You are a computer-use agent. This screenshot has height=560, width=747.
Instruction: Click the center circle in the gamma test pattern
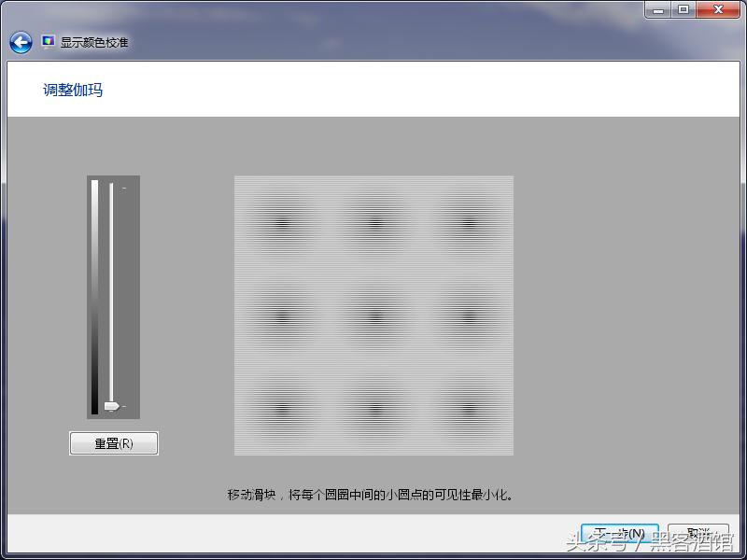(373, 315)
